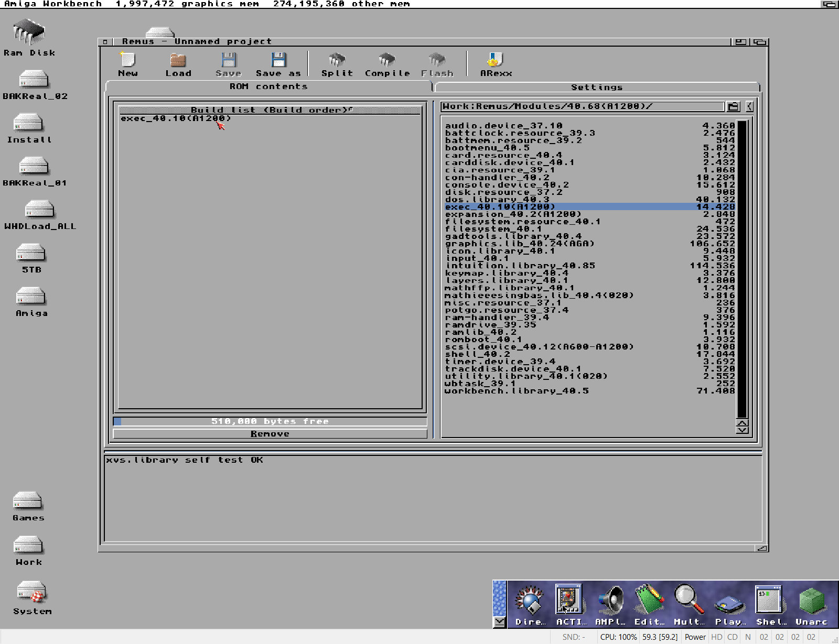
Task: Select trackdisk.device_40.1 module
Action: 590,369
